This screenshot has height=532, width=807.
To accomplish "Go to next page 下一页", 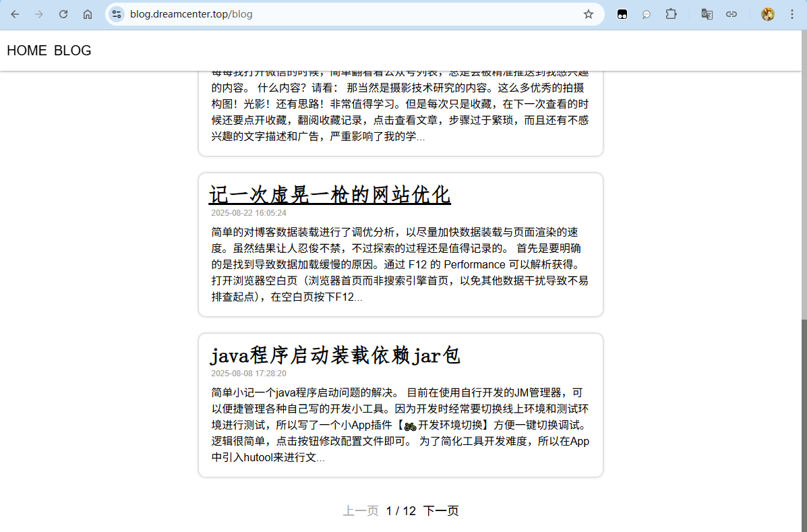I will (x=441, y=511).
